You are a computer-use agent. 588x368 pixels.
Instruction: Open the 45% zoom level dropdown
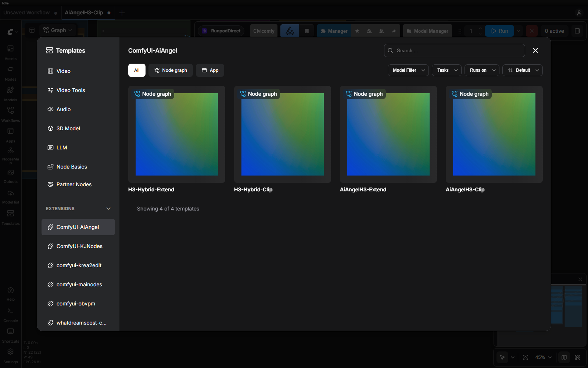pyautogui.click(x=544, y=357)
